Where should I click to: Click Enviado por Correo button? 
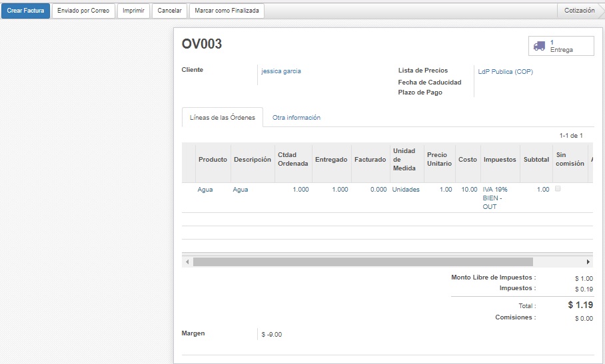[x=83, y=11]
